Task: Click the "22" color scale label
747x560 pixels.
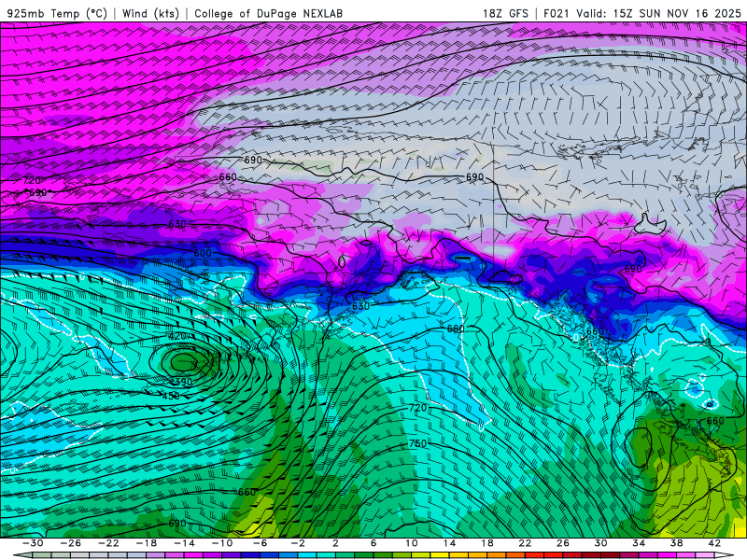Action: [525, 543]
